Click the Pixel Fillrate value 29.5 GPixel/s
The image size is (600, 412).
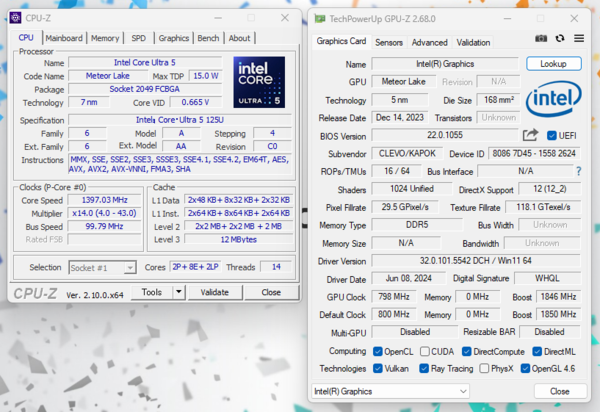[x=405, y=207]
